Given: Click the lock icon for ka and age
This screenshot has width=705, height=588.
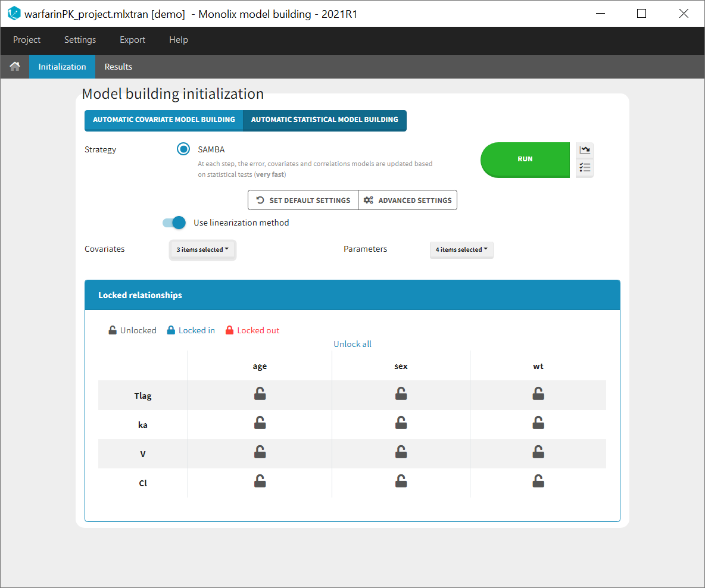Looking at the screenshot, I should (x=260, y=423).
